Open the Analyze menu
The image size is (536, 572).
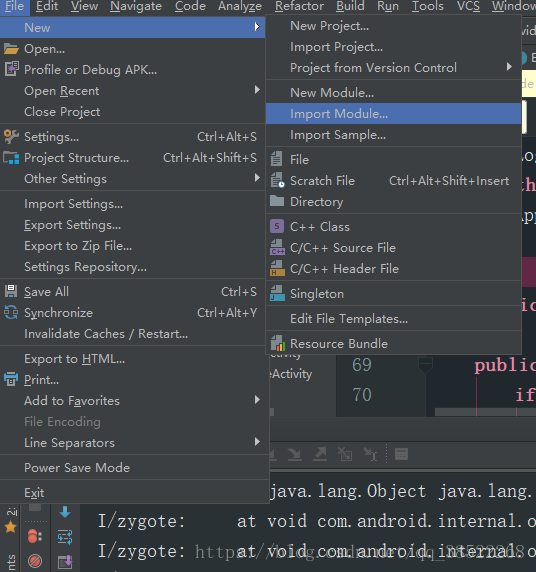[240, 6]
